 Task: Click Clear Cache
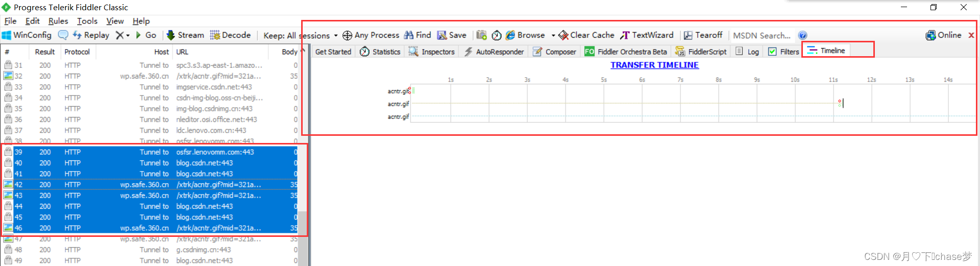point(586,35)
